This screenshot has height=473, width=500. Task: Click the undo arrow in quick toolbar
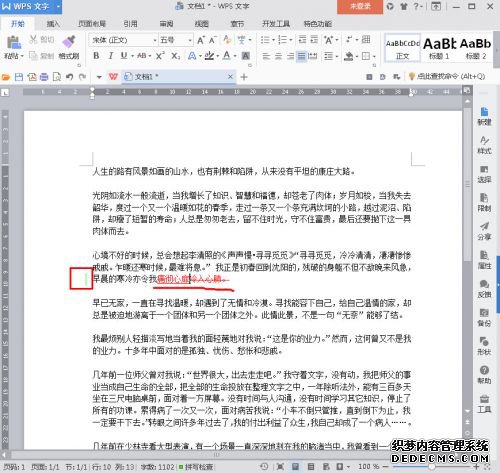(x=69, y=77)
